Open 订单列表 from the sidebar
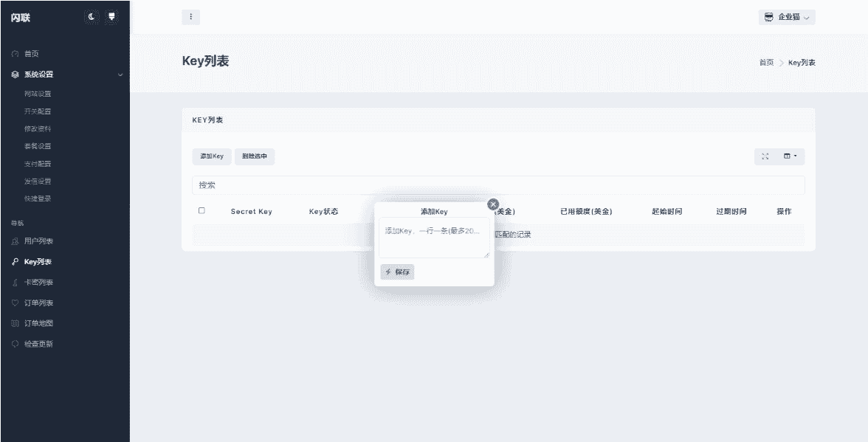 tap(38, 303)
